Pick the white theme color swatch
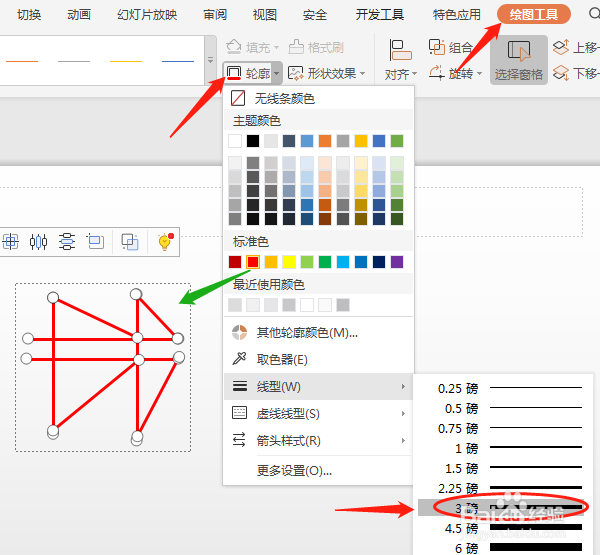 pos(235,141)
